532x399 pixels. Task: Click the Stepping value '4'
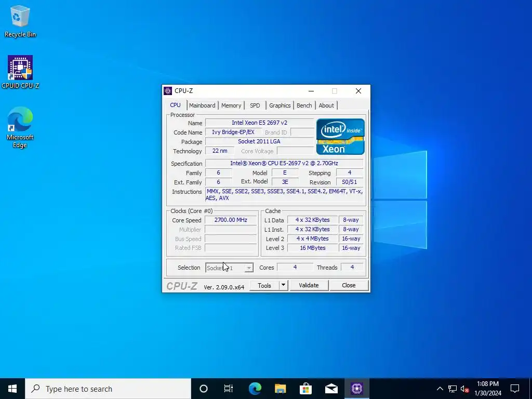click(x=350, y=172)
